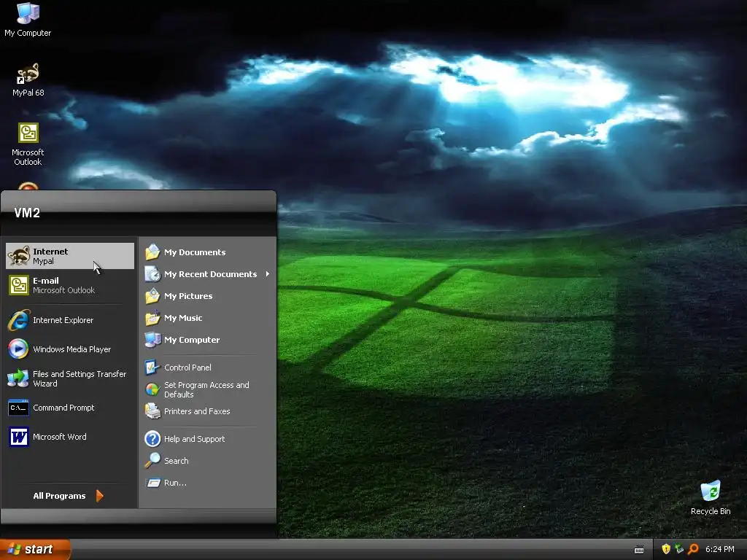
Task: Click the orange magnifier tray icon
Action: click(693, 549)
